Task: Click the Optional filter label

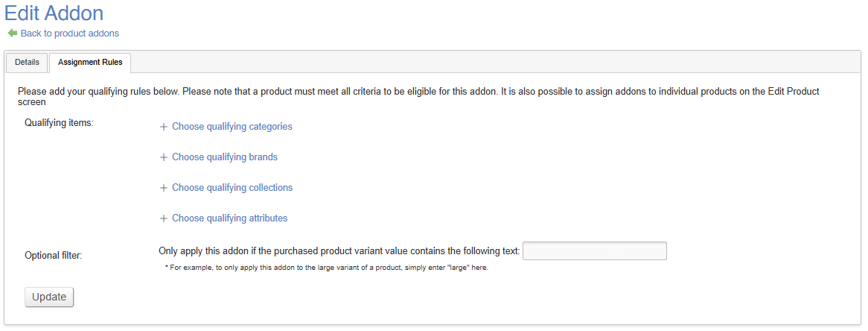Action: tap(53, 255)
